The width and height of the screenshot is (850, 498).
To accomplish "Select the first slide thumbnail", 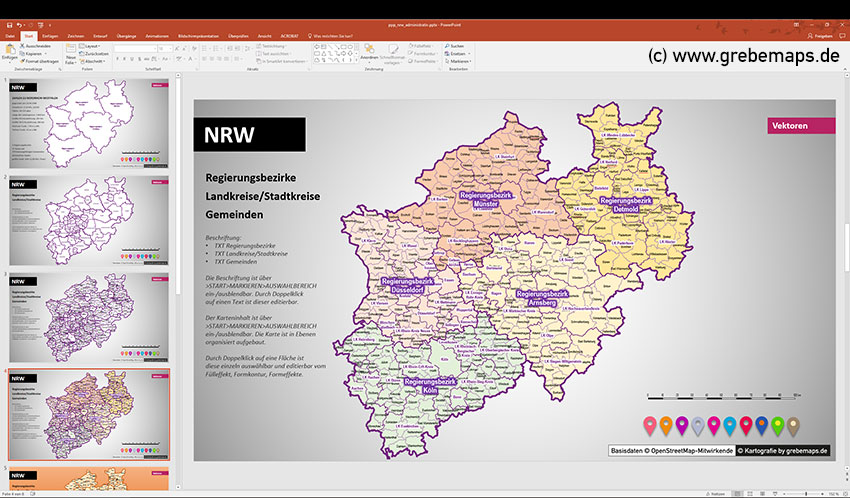I will tap(88, 123).
